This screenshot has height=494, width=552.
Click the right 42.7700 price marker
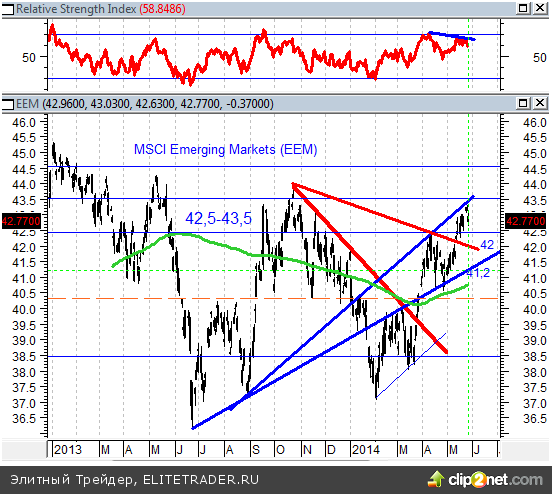coord(526,221)
